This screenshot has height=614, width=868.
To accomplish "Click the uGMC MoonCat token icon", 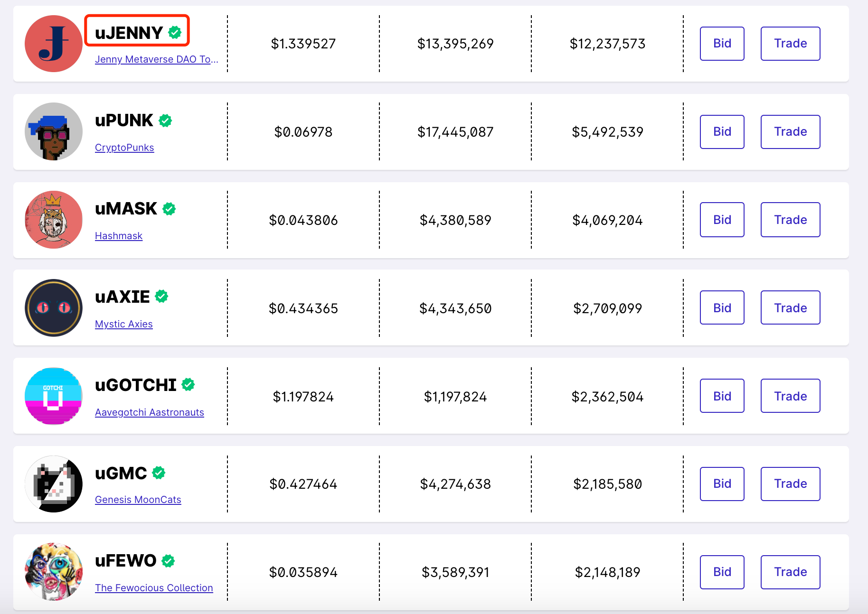I will (53, 484).
